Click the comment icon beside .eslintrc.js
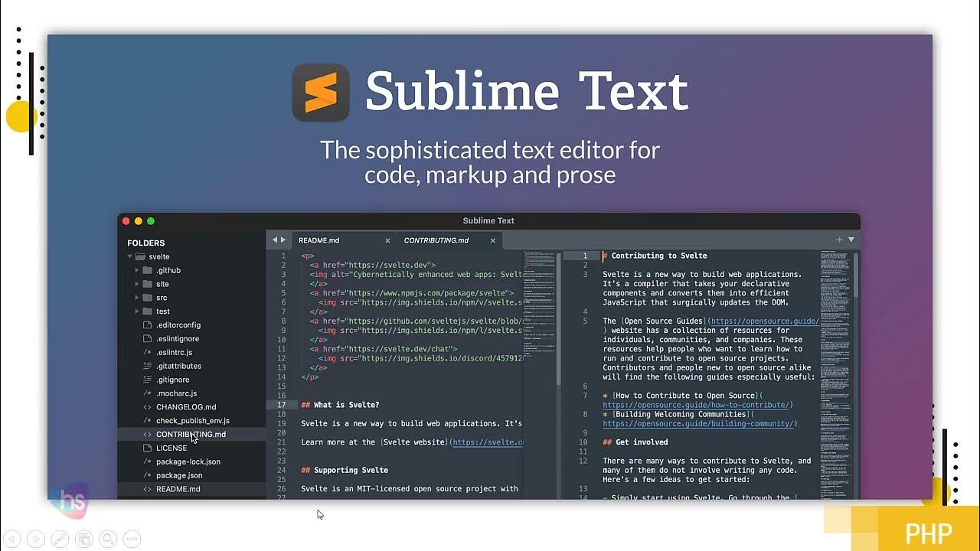Image resolution: width=980 pixels, height=551 pixels. 148,352
